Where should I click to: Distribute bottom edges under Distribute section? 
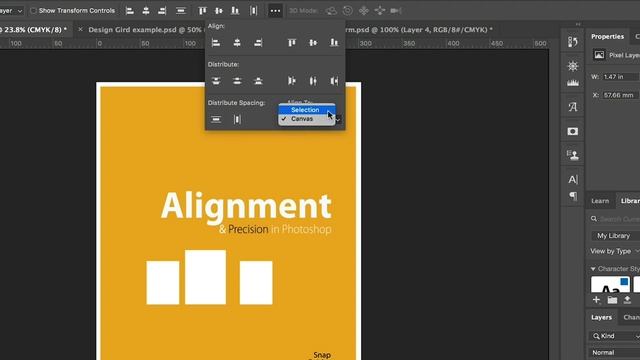pos(258,81)
